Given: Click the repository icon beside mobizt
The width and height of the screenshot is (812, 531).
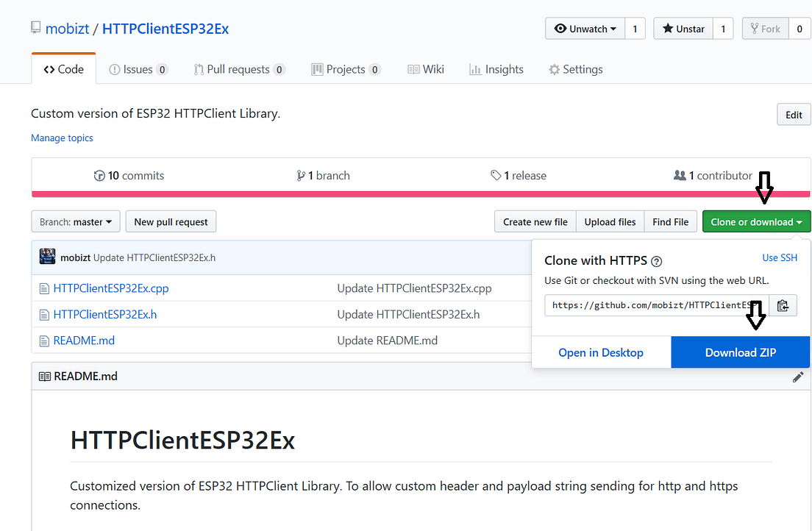Looking at the screenshot, I should tap(35, 27).
